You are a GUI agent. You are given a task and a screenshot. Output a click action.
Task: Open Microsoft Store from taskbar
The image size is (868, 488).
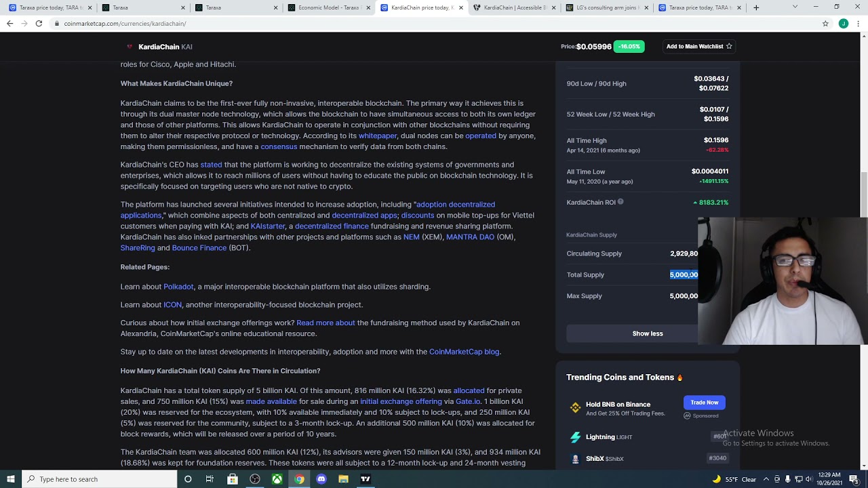coord(233,479)
